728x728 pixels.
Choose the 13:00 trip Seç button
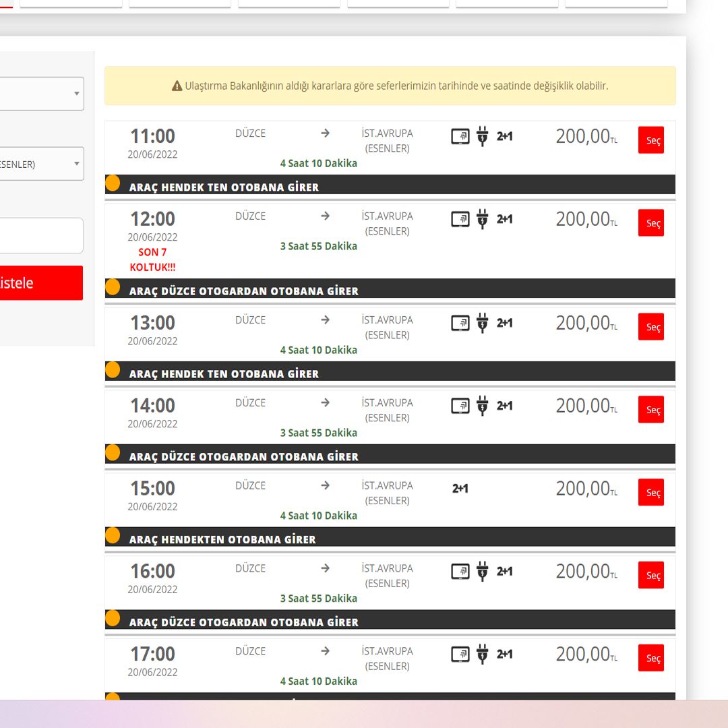pos(651,327)
